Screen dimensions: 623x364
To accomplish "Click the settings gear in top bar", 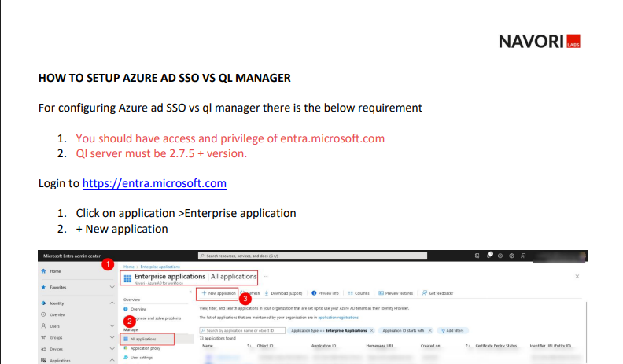I will 501,256.
